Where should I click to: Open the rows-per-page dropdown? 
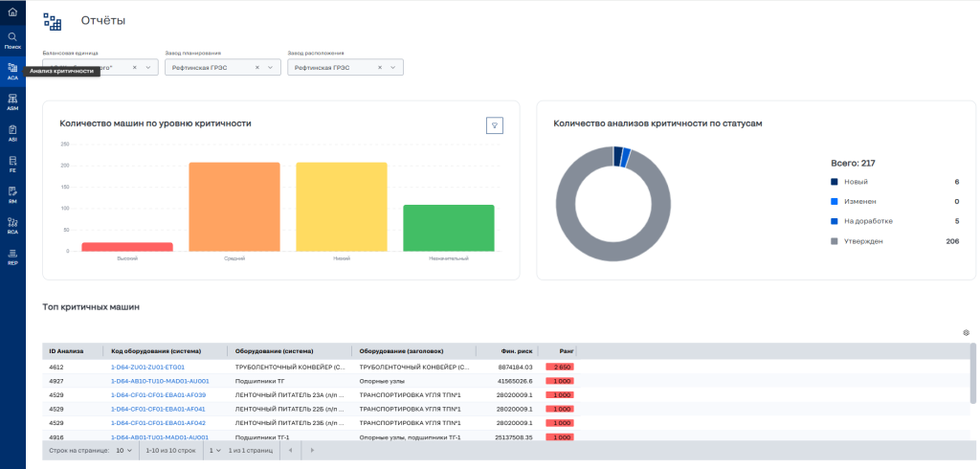123,450
